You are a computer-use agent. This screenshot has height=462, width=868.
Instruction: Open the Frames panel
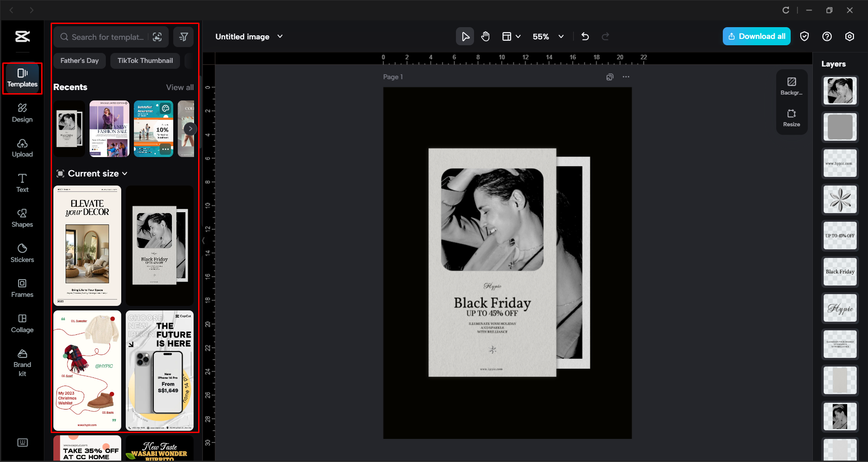[x=22, y=288]
